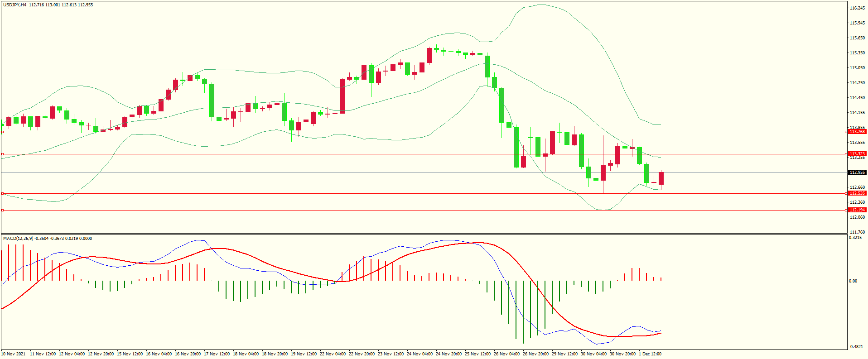The width and height of the screenshot is (868, 359).
Task: Click the 111.760 price axis label
Action: point(857,232)
